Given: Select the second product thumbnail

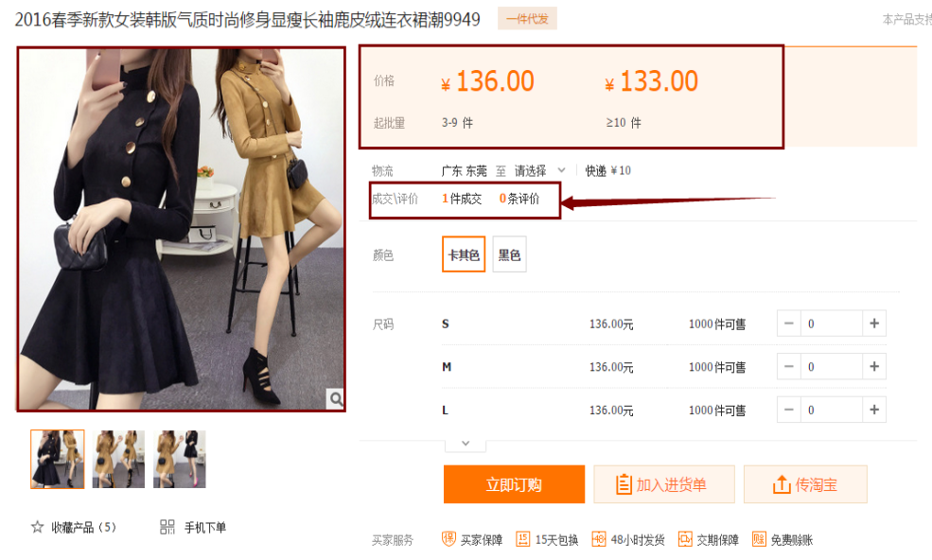Looking at the screenshot, I should [x=118, y=459].
